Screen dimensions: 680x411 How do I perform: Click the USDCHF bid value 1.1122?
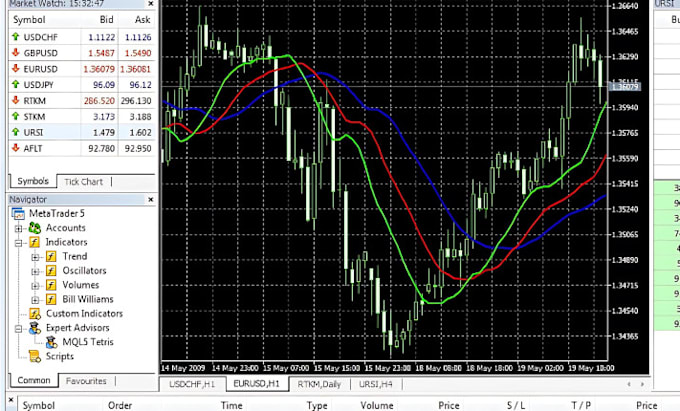coord(102,37)
